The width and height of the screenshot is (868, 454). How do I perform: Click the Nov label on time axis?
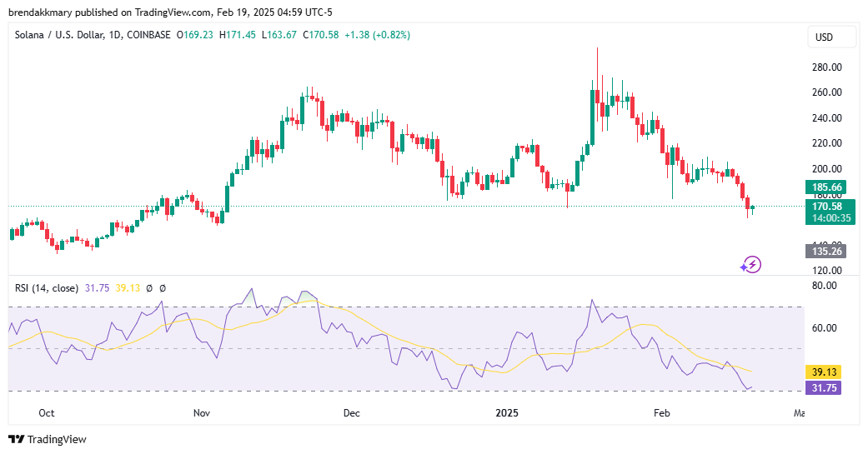[x=201, y=412]
